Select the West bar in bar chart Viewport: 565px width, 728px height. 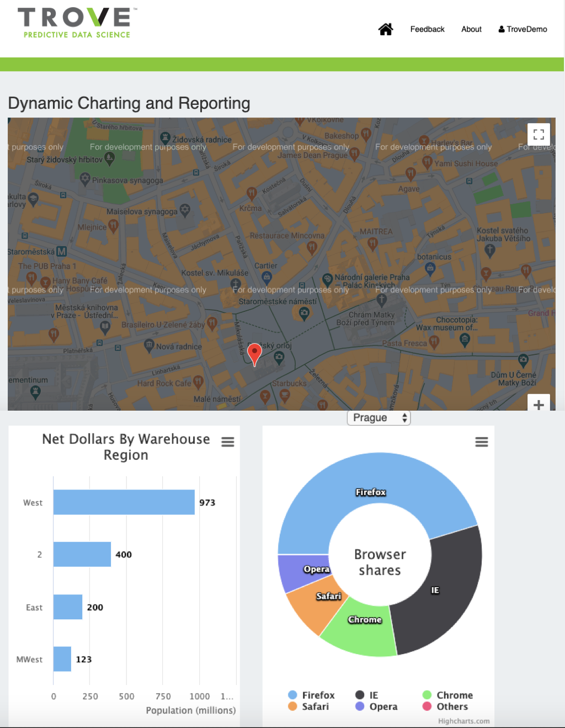click(124, 502)
